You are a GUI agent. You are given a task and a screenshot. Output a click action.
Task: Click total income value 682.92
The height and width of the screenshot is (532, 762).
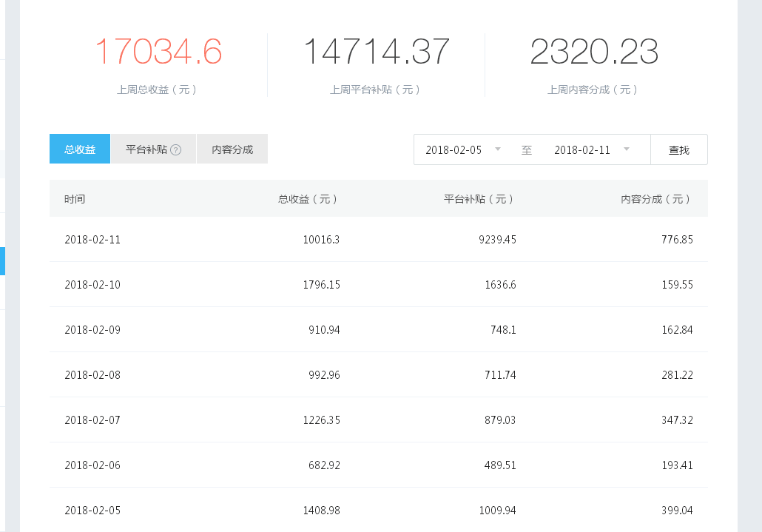[324, 465]
